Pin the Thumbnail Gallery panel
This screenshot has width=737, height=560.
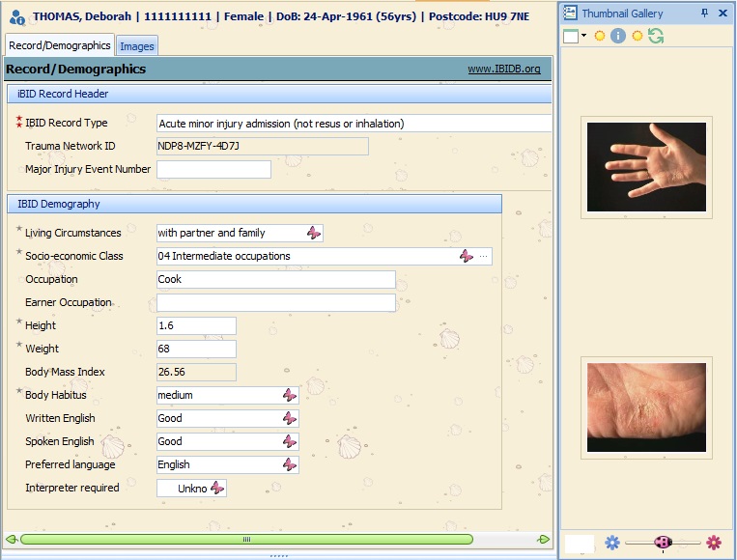tap(704, 13)
